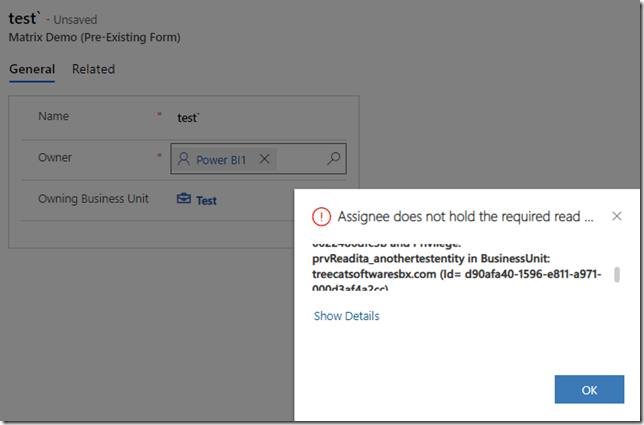Click the red error icon in dialog
The height and width of the screenshot is (425, 644).
(x=321, y=216)
